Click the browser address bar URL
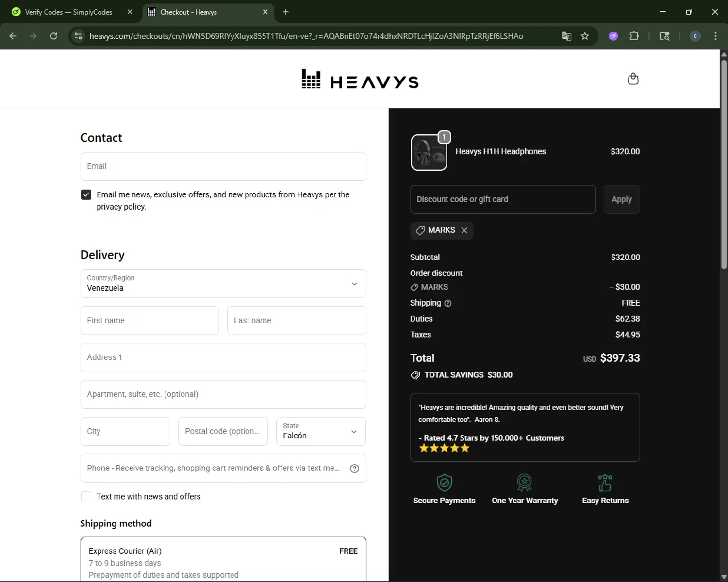This screenshot has width=728, height=582. click(x=306, y=36)
